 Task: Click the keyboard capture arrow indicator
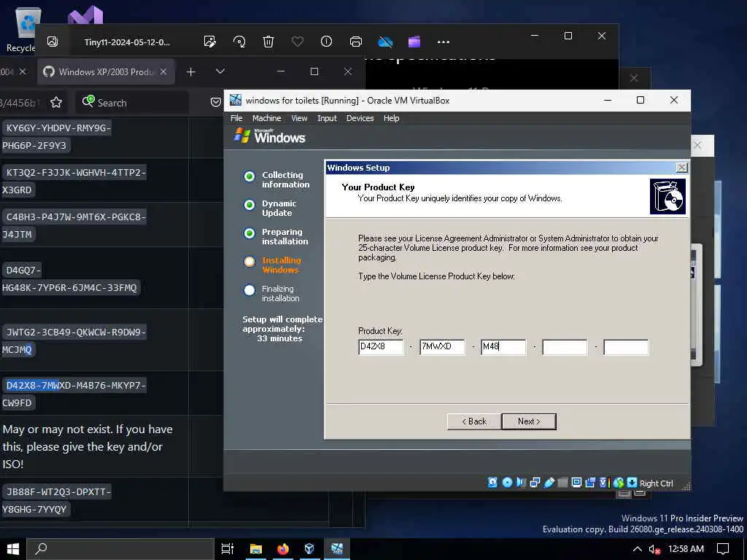click(632, 483)
